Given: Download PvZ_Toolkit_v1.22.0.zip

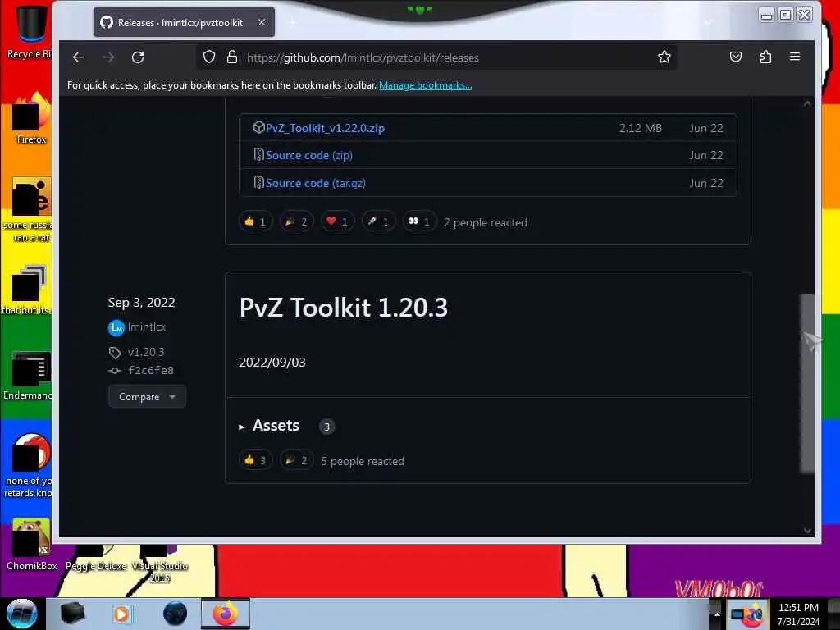Looking at the screenshot, I should 325,128.
